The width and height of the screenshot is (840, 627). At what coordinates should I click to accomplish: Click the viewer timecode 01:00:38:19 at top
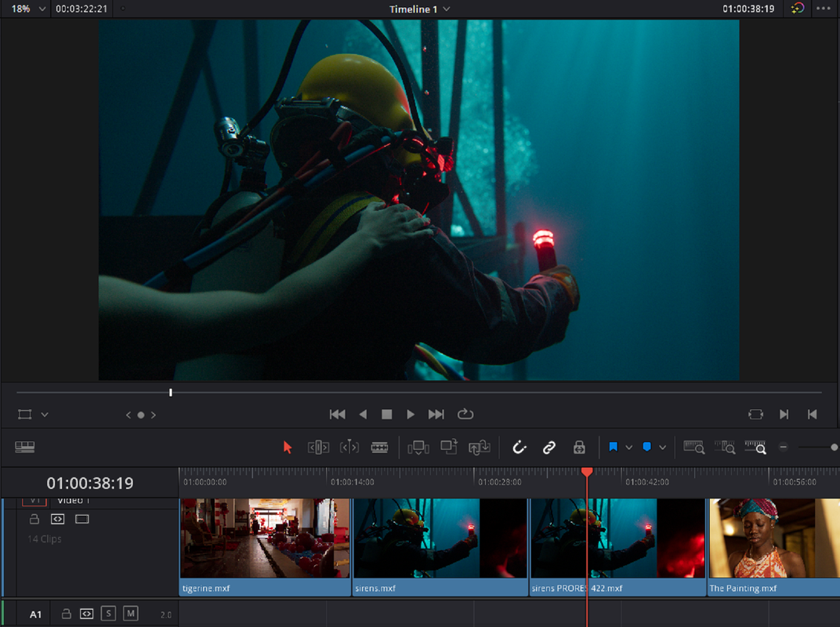coord(748,9)
